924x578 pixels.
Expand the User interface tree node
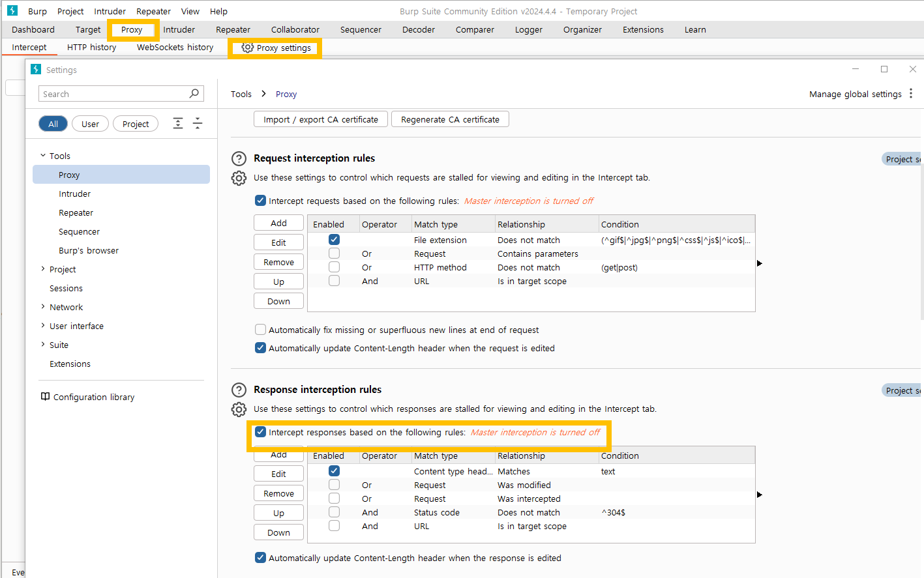[x=43, y=326]
